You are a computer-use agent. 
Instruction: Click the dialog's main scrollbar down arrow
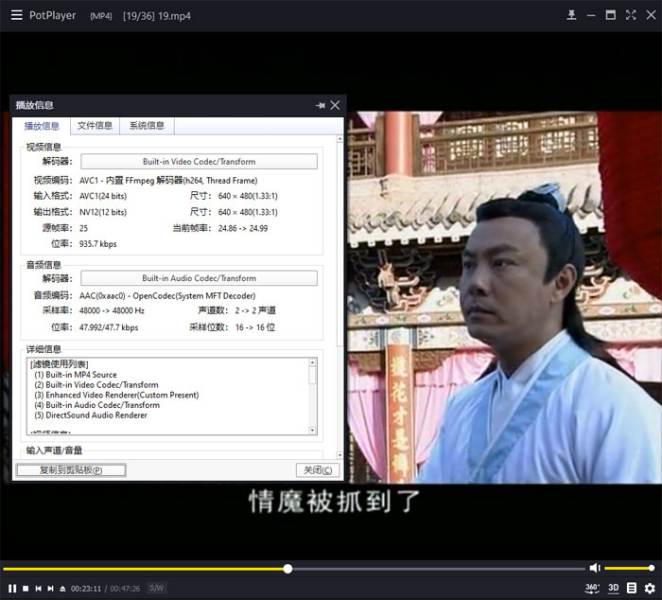click(340, 455)
